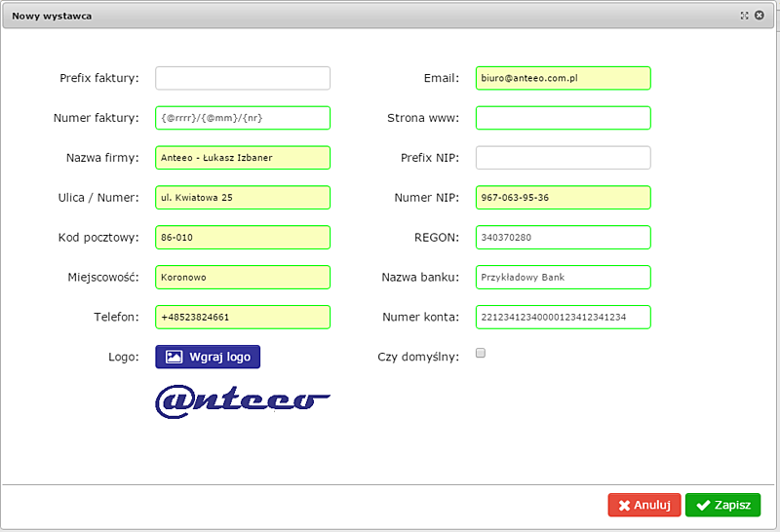This screenshot has width=780, height=532.
Task: Click the REGON input field
Action: click(563, 238)
